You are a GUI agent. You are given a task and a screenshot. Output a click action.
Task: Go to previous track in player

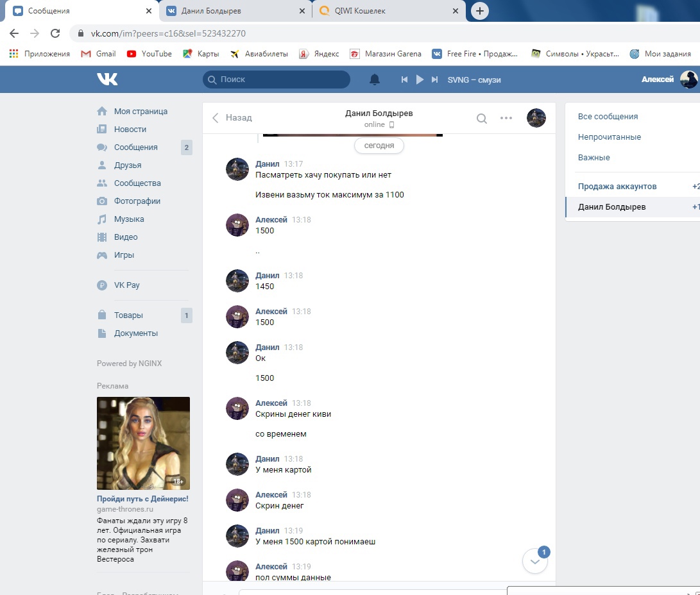pyautogui.click(x=404, y=80)
